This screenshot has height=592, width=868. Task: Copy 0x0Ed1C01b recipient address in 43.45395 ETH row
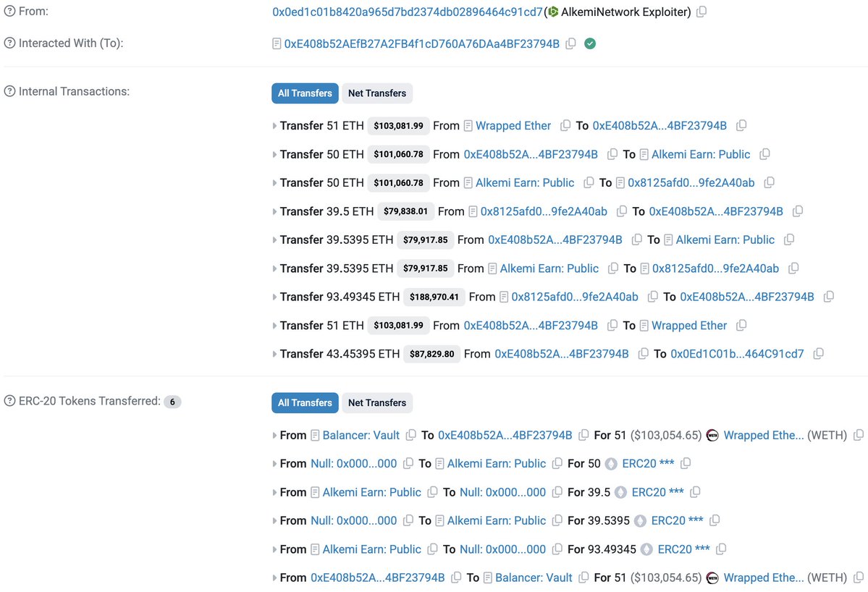coord(818,354)
